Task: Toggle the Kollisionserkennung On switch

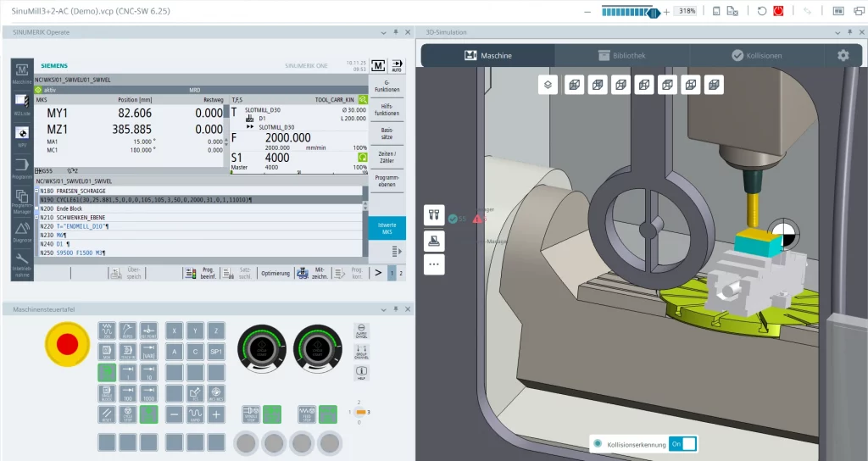Action: tap(682, 443)
